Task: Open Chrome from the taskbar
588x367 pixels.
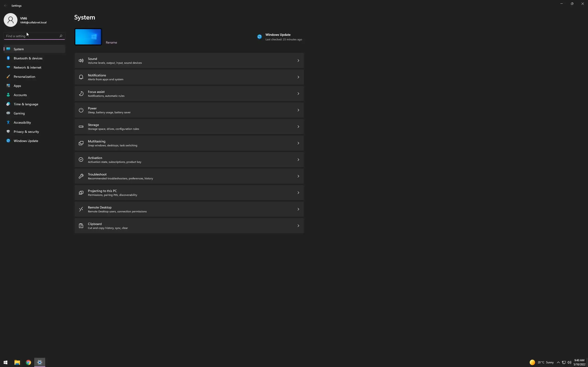Action: (x=28, y=362)
